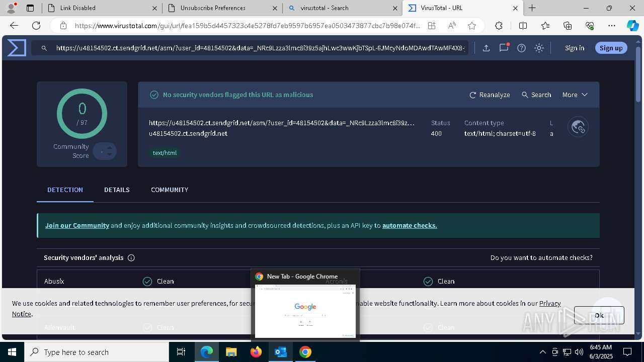Screen dimensions: 644x362
Task: Open Join our Community link
Action: [77, 225]
